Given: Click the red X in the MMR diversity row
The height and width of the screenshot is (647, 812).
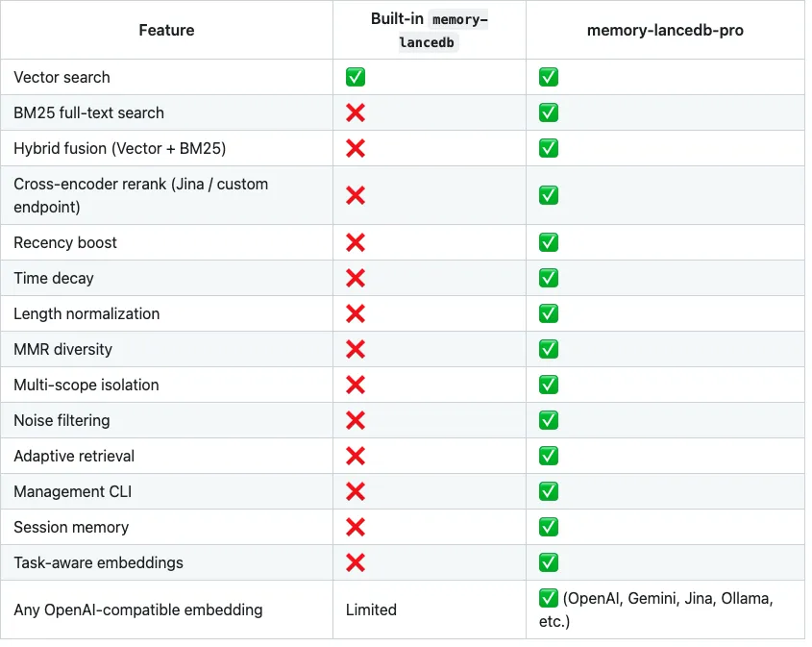Looking at the screenshot, I should [x=356, y=350].
